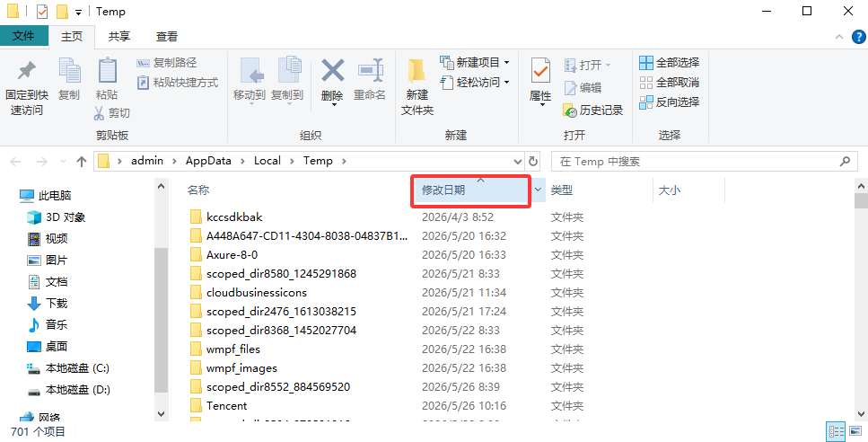Screen dimensions: 868x442
Task: Sort by the 类型 type column
Action: pyautogui.click(x=562, y=190)
